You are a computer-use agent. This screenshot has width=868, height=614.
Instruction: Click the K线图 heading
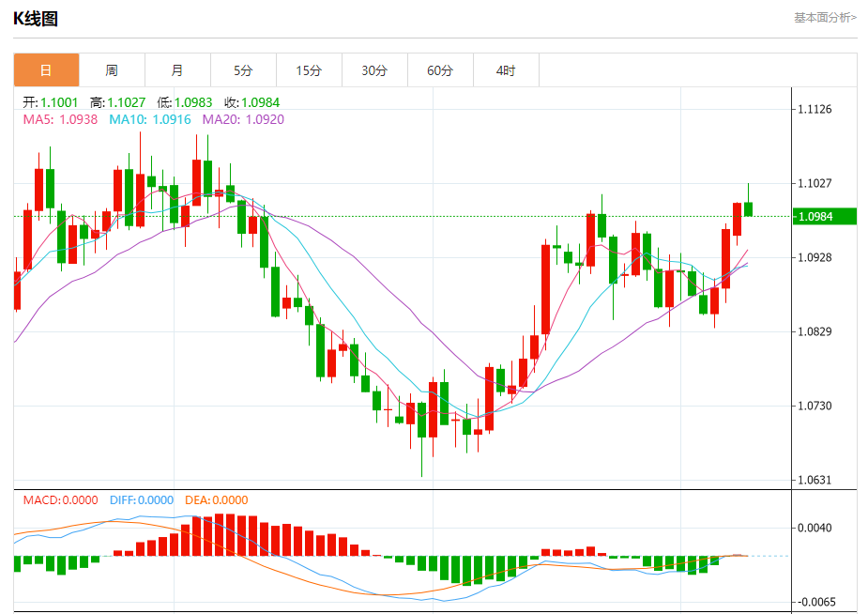point(36,18)
